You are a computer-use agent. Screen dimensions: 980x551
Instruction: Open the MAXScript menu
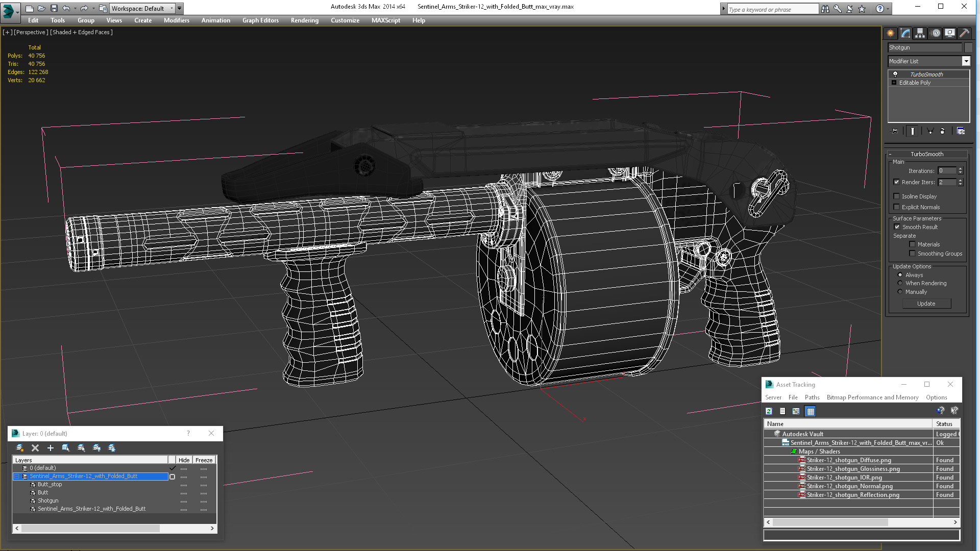point(386,20)
